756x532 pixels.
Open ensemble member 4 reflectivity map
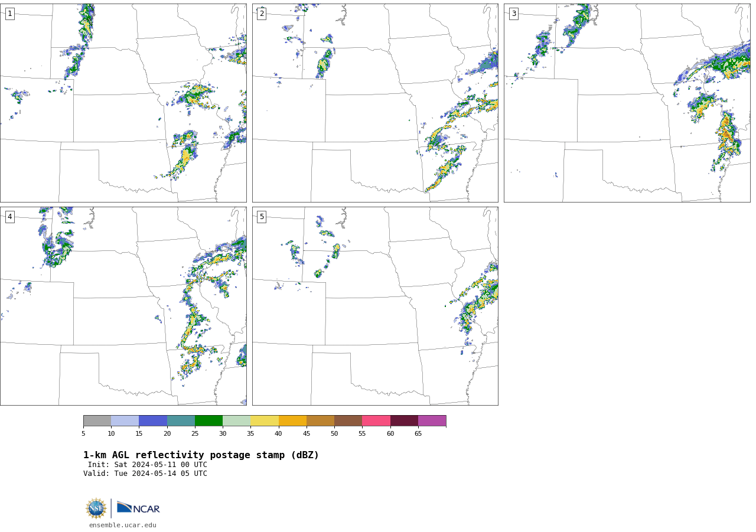click(x=123, y=306)
